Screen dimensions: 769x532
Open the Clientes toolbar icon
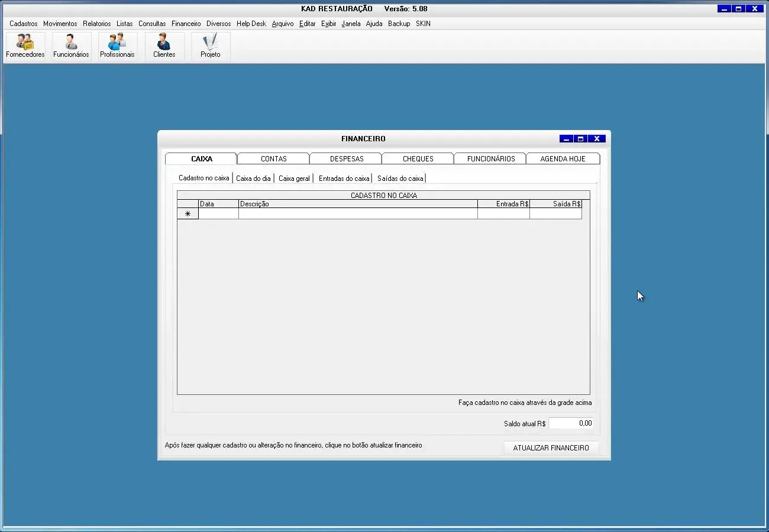coord(164,46)
